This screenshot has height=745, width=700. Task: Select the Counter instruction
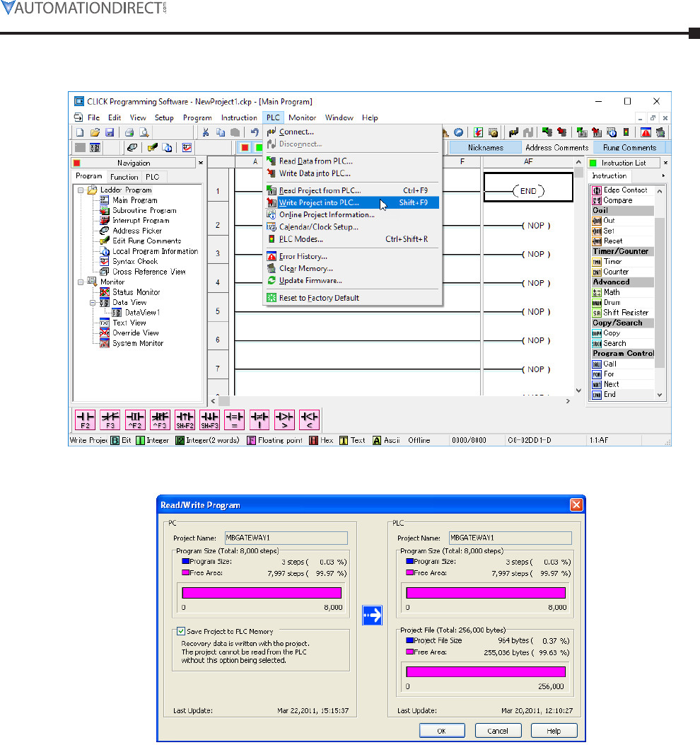coord(615,272)
